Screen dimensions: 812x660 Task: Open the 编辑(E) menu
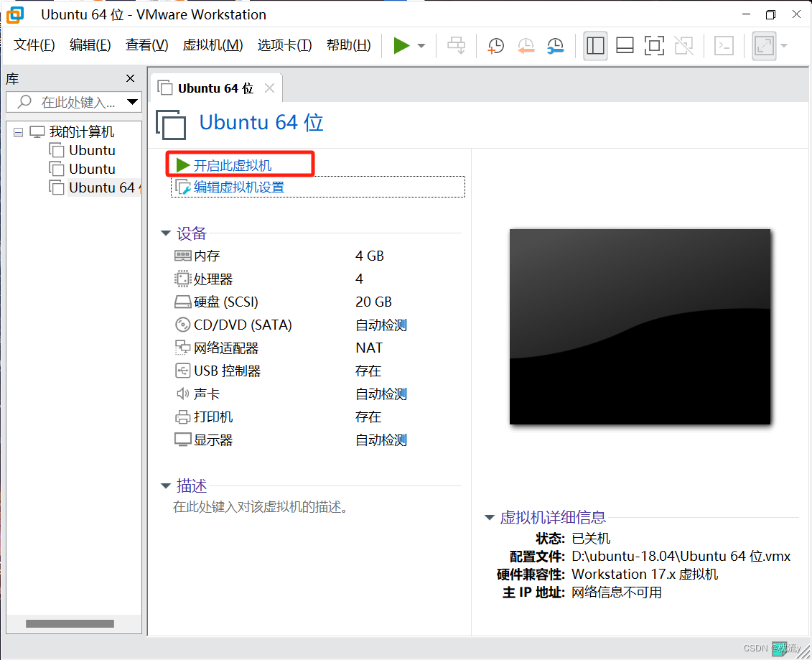pyautogui.click(x=90, y=45)
